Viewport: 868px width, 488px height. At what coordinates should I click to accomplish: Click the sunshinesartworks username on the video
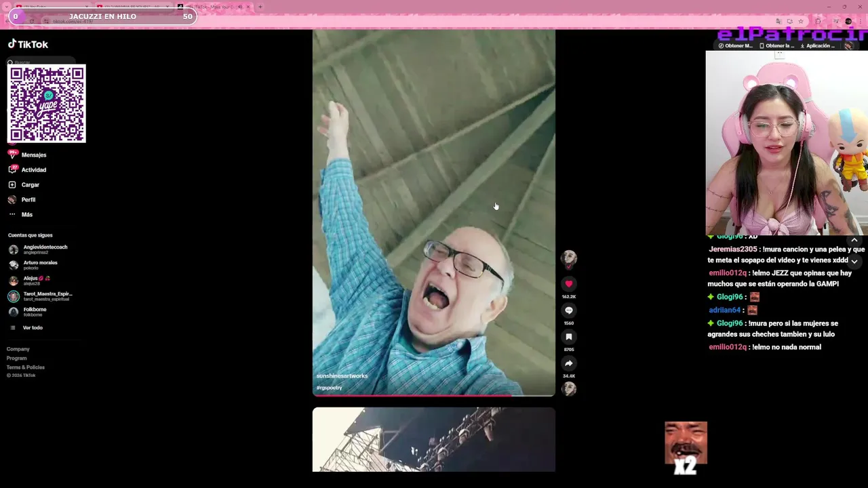tap(342, 376)
